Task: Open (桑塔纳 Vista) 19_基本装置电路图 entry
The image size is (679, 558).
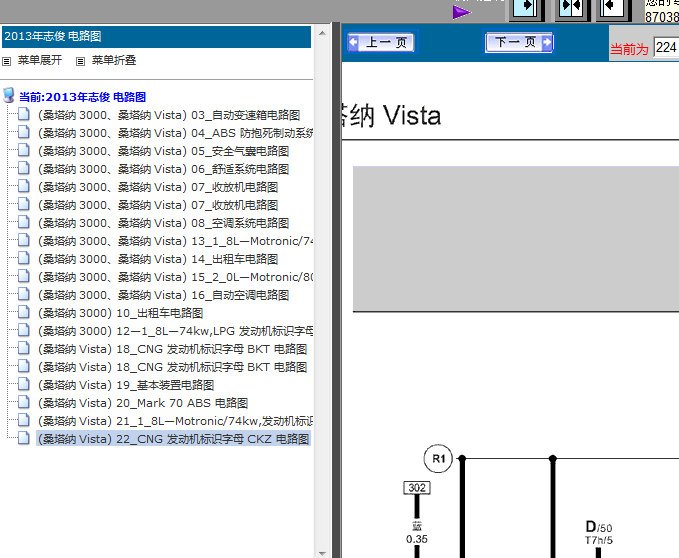Action: [126, 385]
